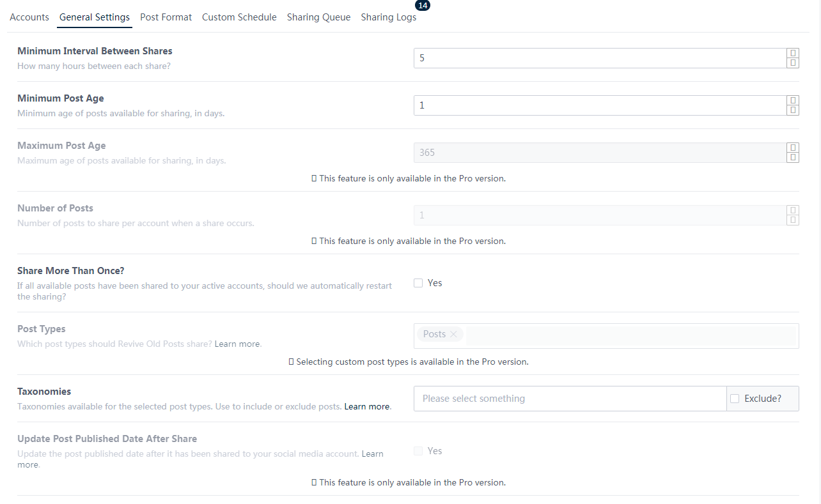Switch to the Post Format tab
Image resolution: width=821 pixels, height=504 pixels.
click(166, 17)
